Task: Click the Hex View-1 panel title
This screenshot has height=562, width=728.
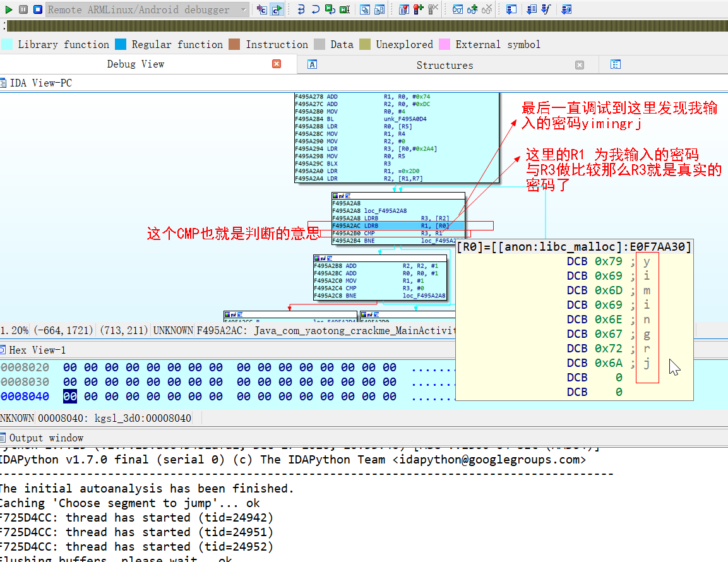Action: click(x=37, y=350)
